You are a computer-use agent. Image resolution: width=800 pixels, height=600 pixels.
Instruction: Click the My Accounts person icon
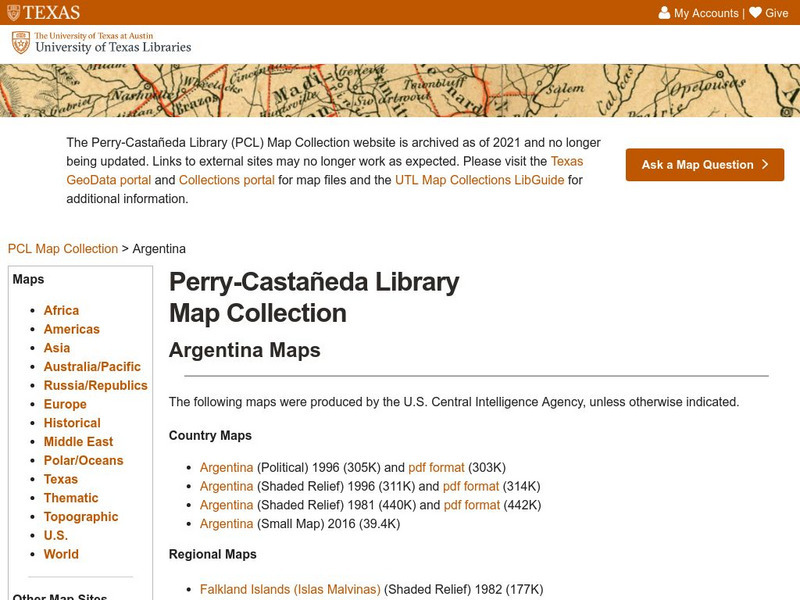coord(664,13)
